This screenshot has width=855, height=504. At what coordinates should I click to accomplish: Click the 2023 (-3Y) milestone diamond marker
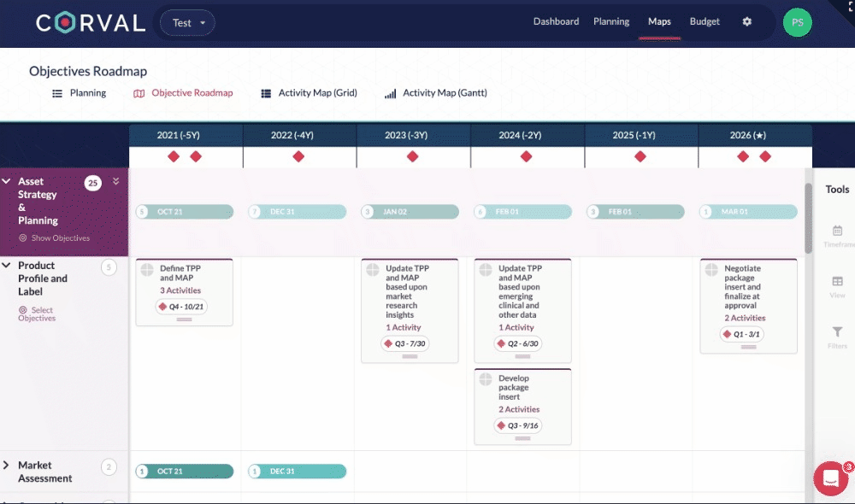(413, 156)
